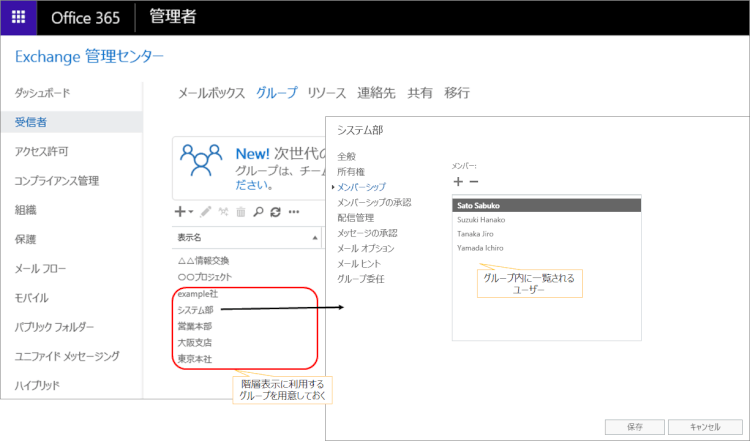Click the trash delete icon

click(240, 212)
